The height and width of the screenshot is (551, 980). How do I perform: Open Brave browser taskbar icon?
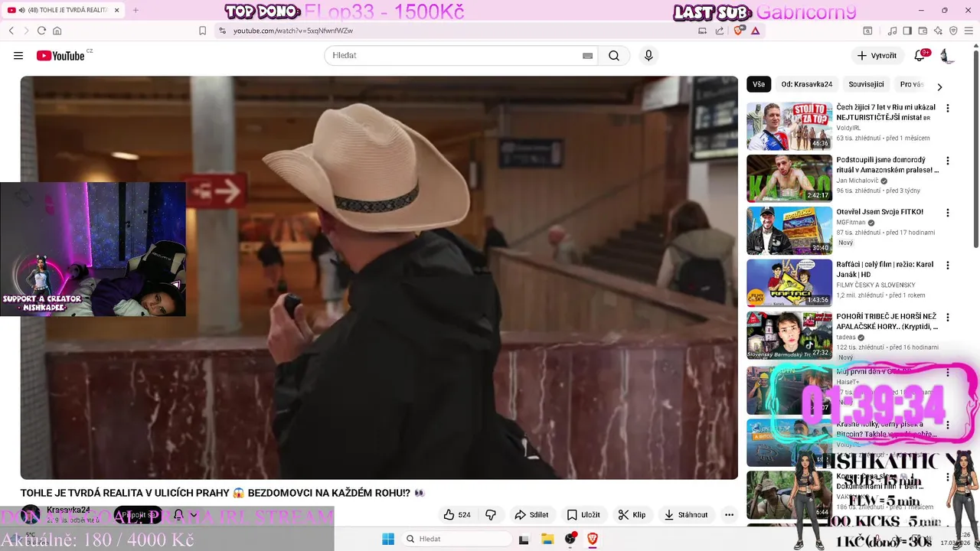[x=592, y=539]
